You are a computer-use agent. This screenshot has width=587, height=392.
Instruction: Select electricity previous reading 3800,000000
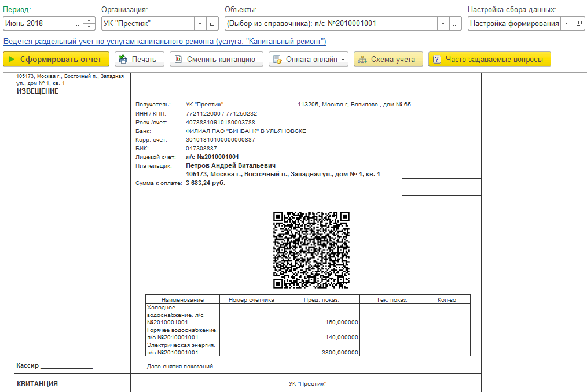[340, 352]
